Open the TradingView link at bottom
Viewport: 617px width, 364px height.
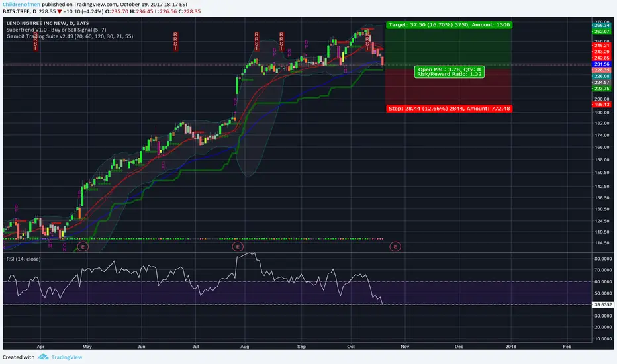(x=66, y=357)
